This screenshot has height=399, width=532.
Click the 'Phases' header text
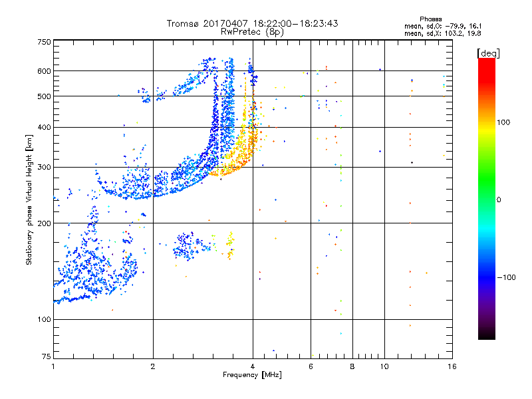(x=430, y=19)
